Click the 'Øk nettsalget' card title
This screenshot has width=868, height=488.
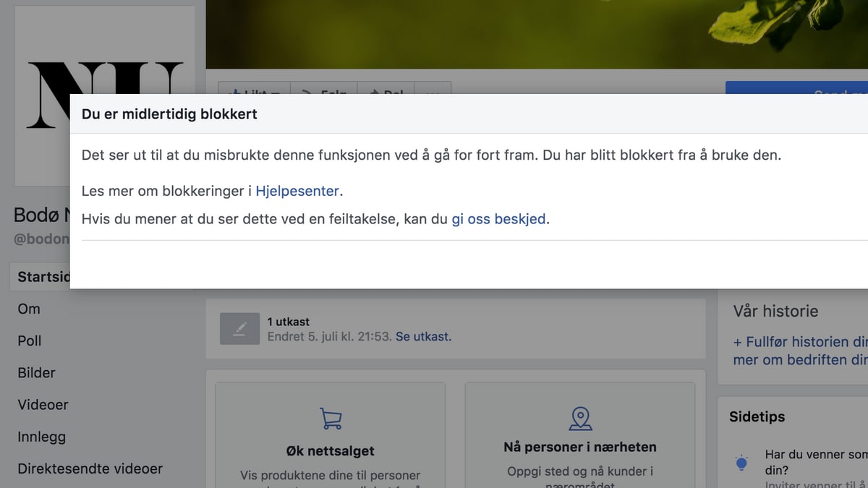point(331,451)
